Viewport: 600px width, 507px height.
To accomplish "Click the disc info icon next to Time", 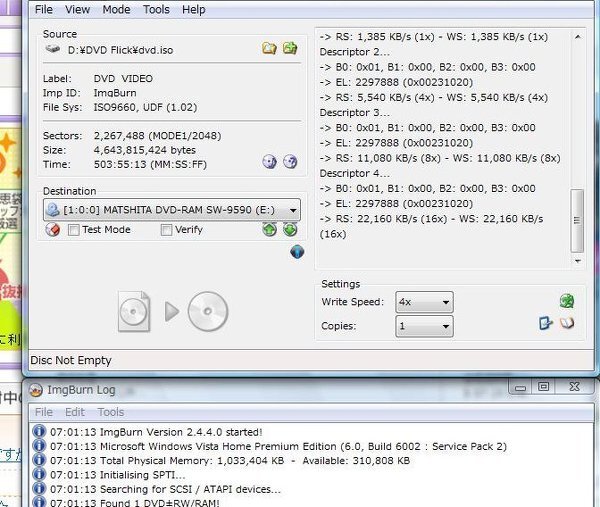I will pos(269,161).
